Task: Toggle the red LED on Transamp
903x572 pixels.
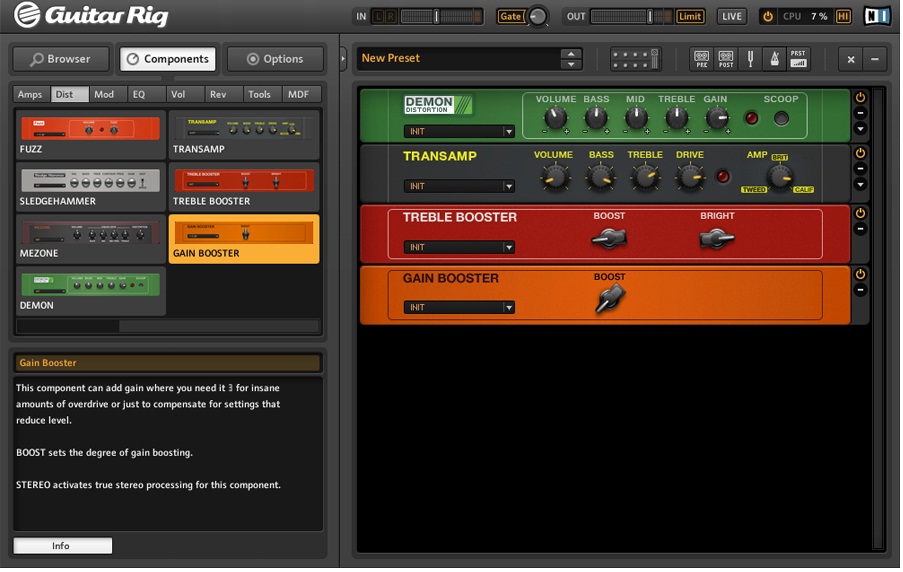Action: [723, 176]
